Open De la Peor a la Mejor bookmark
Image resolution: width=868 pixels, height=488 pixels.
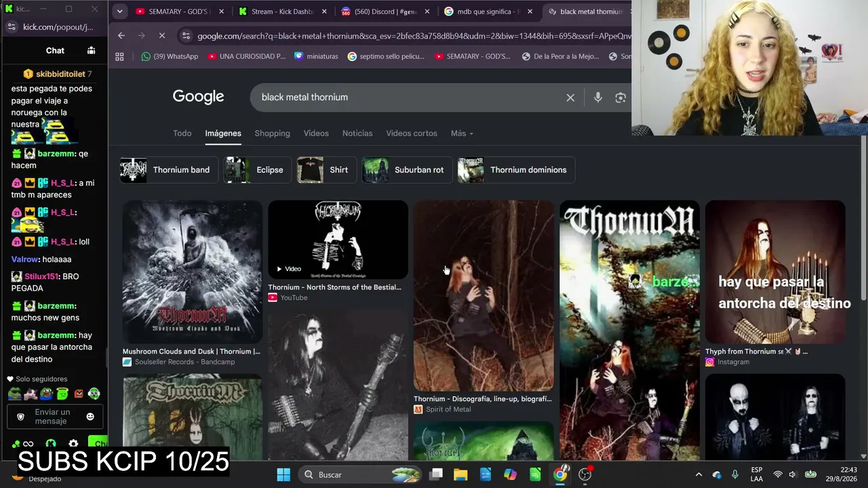click(x=559, y=56)
